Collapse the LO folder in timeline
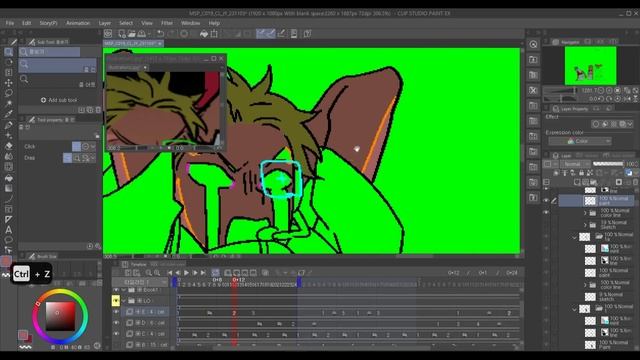This screenshot has width=640, height=360. (124, 301)
